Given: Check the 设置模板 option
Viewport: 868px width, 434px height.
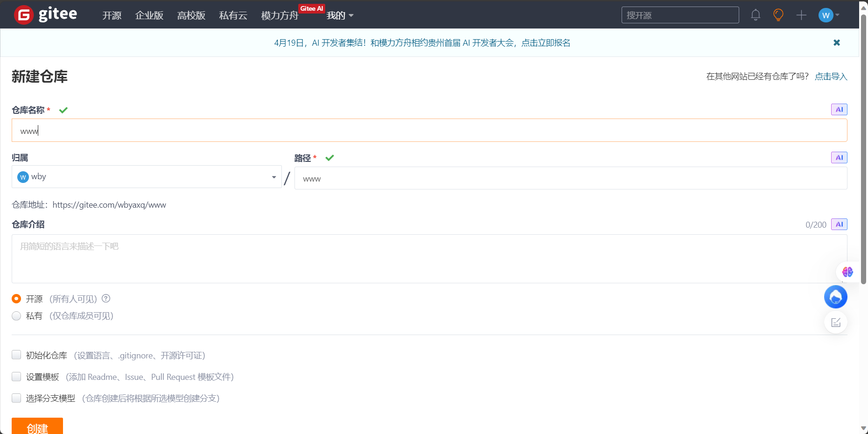Looking at the screenshot, I should click(x=16, y=377).
